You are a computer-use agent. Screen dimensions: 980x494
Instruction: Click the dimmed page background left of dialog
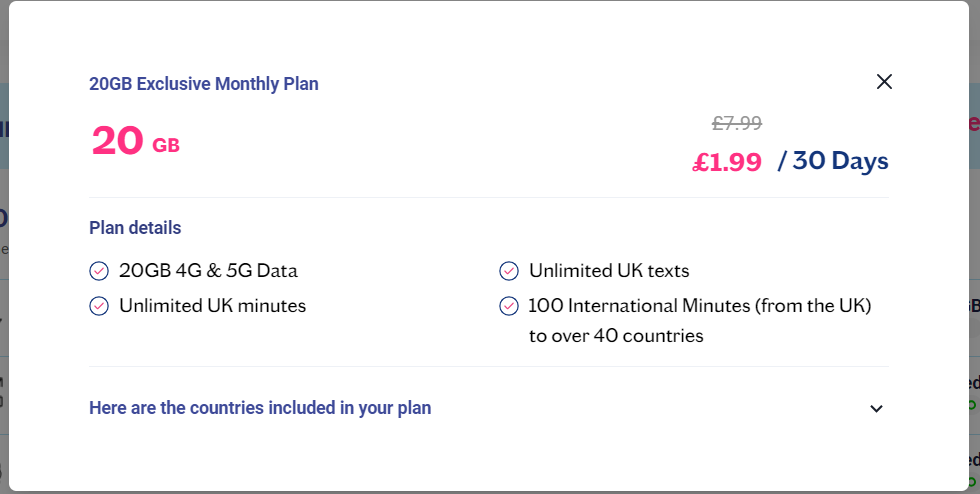point(4,250)
